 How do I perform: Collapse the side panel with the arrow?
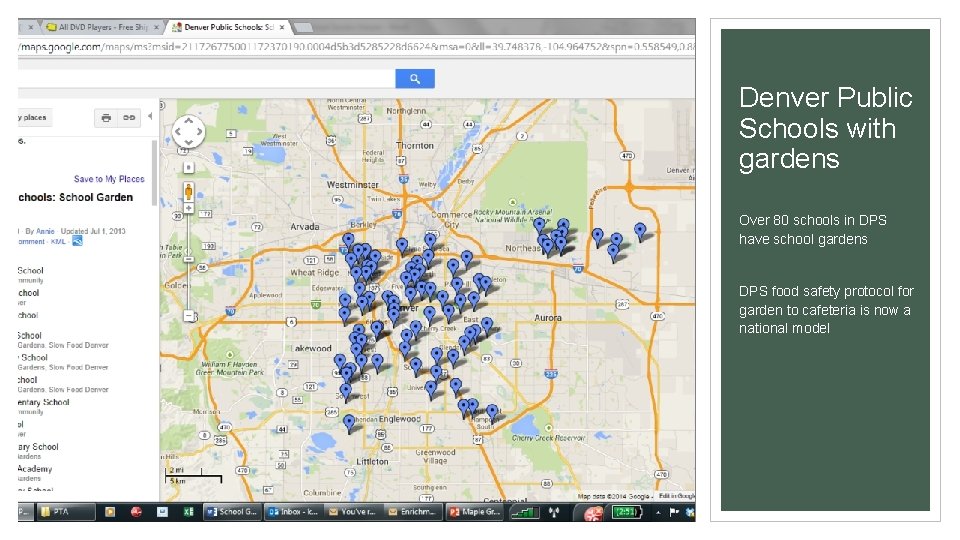pyautogui.click(x=150, y=116)
